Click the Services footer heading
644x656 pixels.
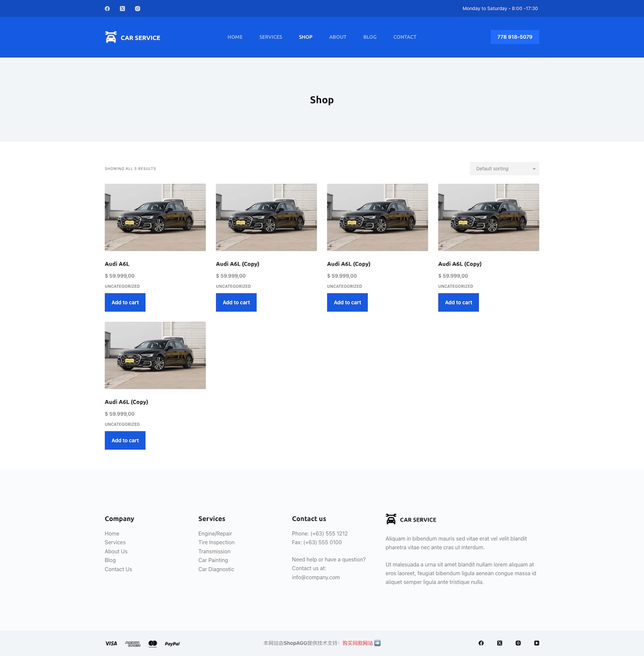click(211, 519)
